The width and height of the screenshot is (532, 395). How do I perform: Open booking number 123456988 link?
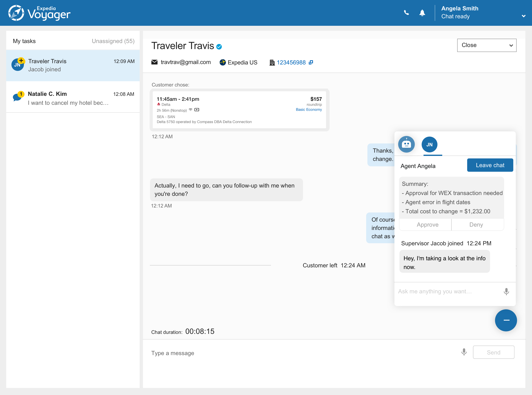[291, 62]
